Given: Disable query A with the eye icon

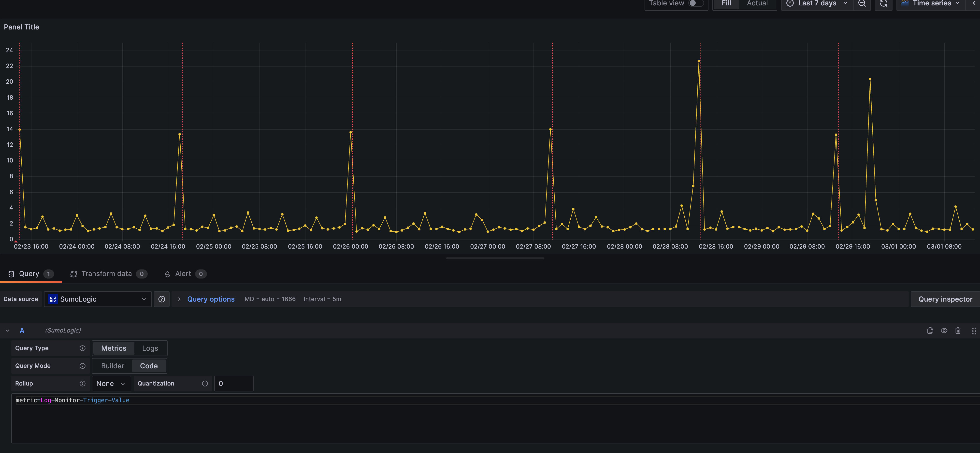Looking at the screenshot, I should coord(944,331).
